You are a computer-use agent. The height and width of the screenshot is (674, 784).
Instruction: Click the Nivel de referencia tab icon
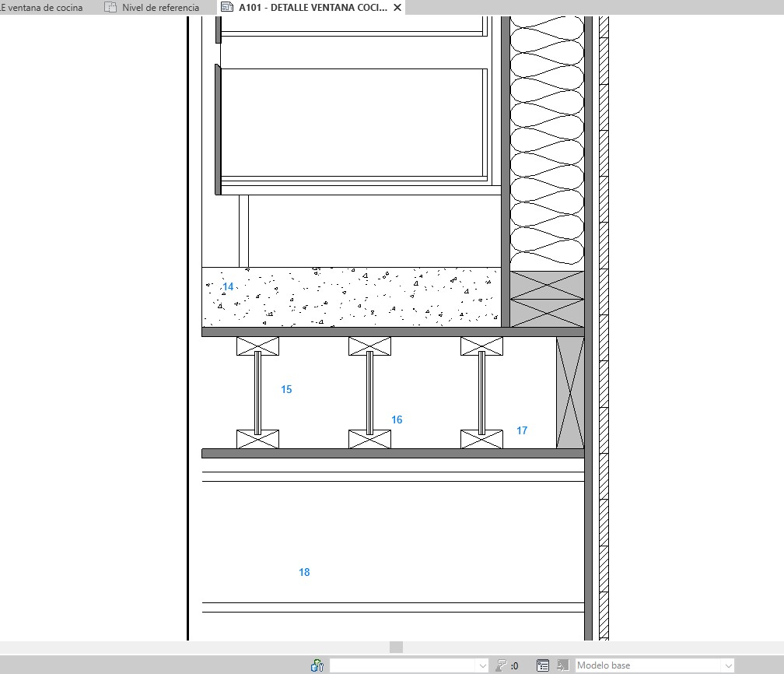pyautogui.click(x=111, y=8)
